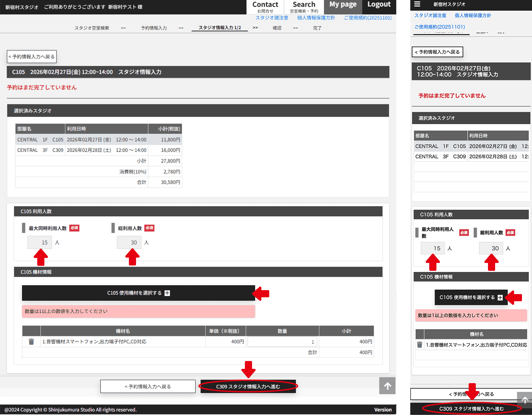
Task: Click the desktop 総利用人数 input field
Action: coord(129,243)
